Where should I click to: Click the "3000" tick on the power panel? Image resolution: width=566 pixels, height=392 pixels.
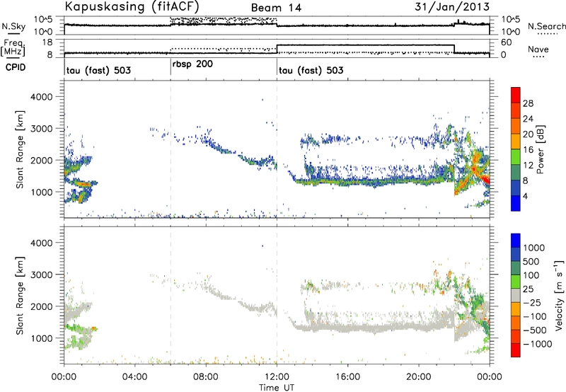[42, 128]
